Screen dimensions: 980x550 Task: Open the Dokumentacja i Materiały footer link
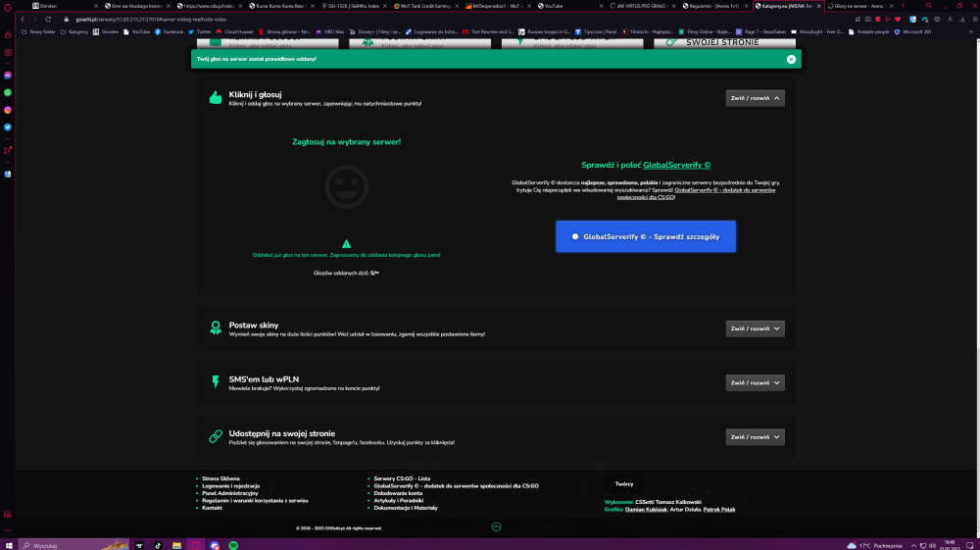click(406, 508)
